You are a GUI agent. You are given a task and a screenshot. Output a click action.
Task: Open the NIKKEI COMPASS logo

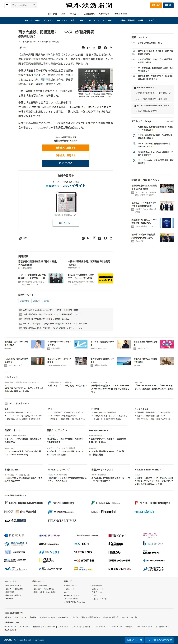[x=154, y=560]
